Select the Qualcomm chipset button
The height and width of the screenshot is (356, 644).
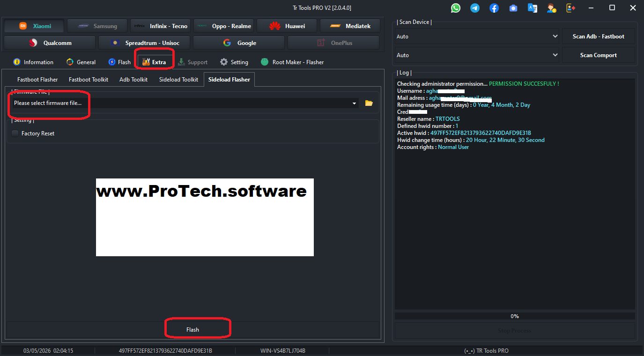click(x=50, y=43)
